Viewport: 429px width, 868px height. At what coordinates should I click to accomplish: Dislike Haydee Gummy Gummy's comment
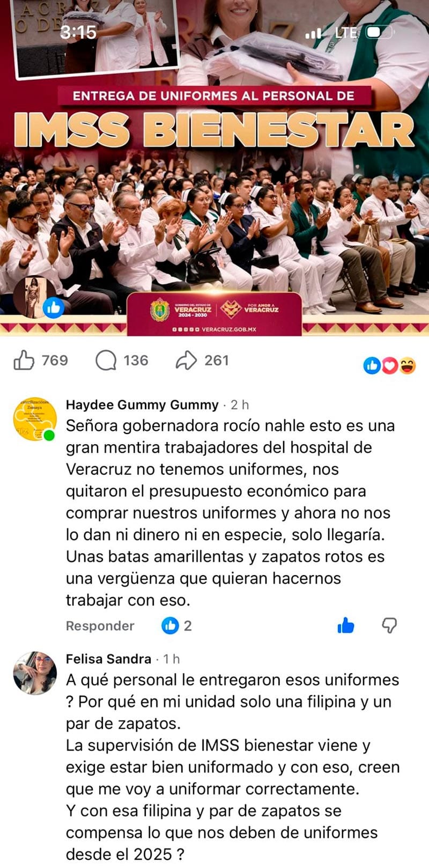point(389,626)
